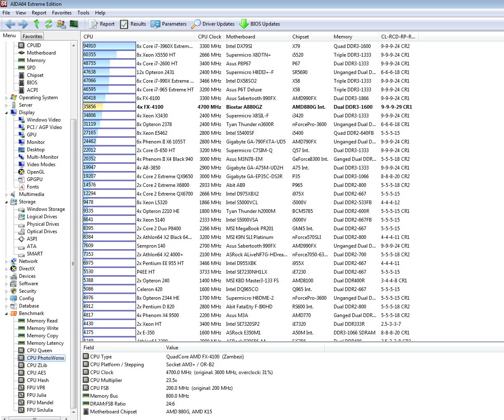Expand the Devices tree node

point(6,277)
